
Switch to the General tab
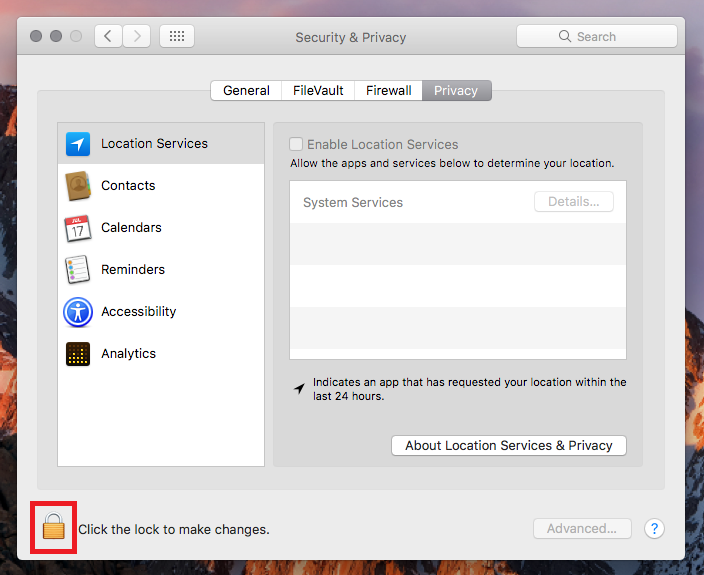pyautogui.click(x=246, y=91)
